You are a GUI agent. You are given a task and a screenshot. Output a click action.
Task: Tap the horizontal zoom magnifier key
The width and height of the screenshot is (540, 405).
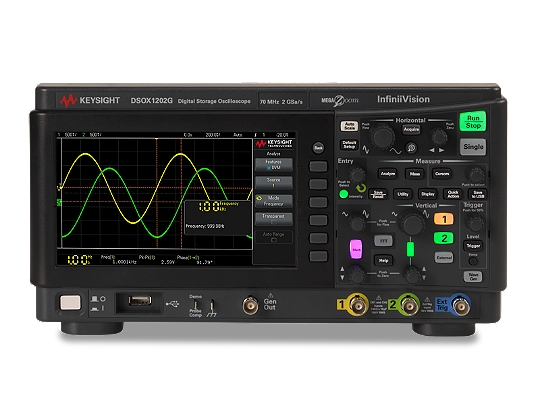411,148
